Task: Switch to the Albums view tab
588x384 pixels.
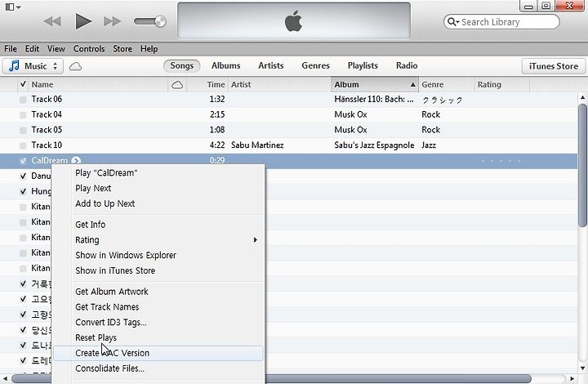Action: 225,65
